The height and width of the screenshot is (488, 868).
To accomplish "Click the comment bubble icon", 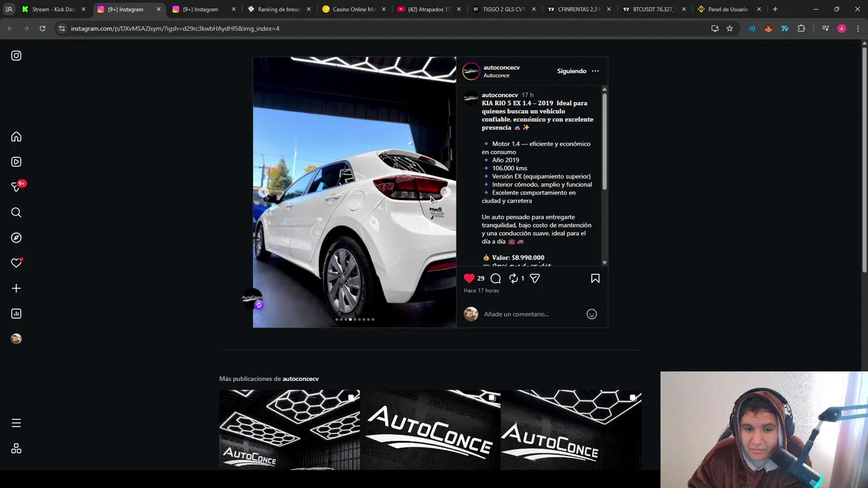I will click(x=496, y=279).
